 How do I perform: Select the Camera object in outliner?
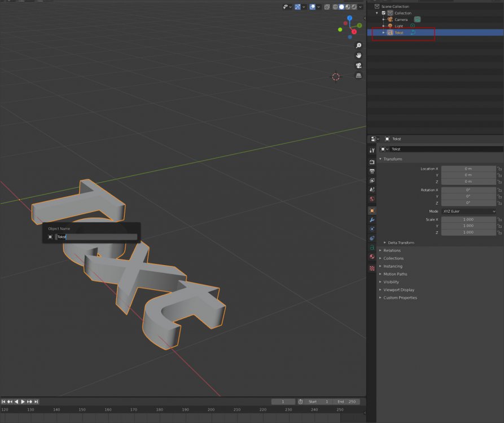(401, 20)
